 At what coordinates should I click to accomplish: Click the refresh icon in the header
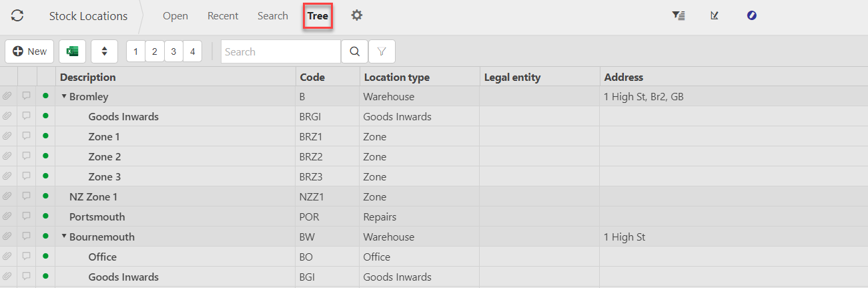click(x=17, y=15)
